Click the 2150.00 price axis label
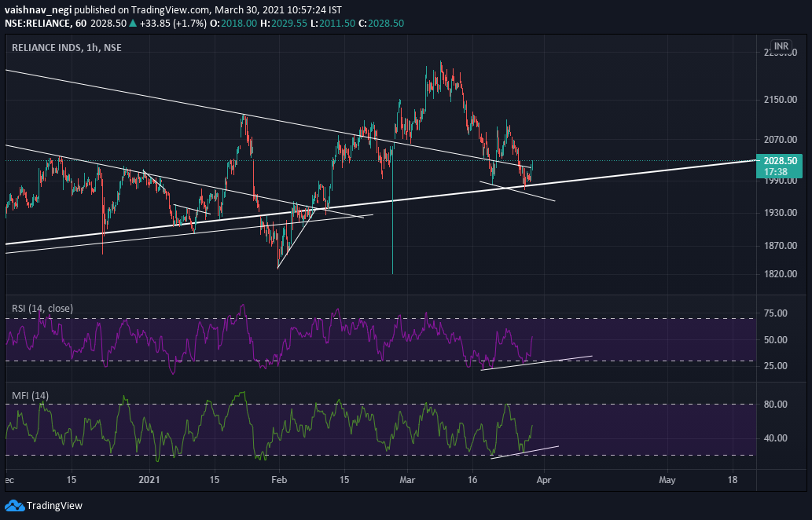The image size is (812, 520). (781, 99)
